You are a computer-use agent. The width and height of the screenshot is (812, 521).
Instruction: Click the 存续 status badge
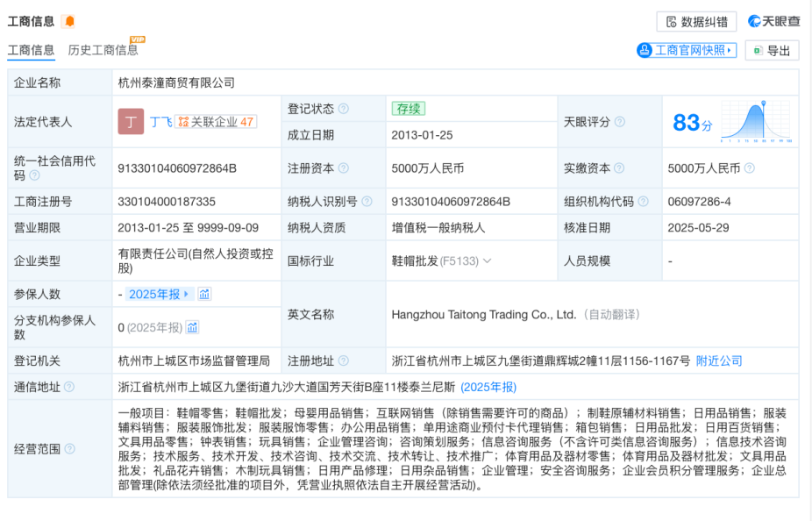(x=408, y=109)
